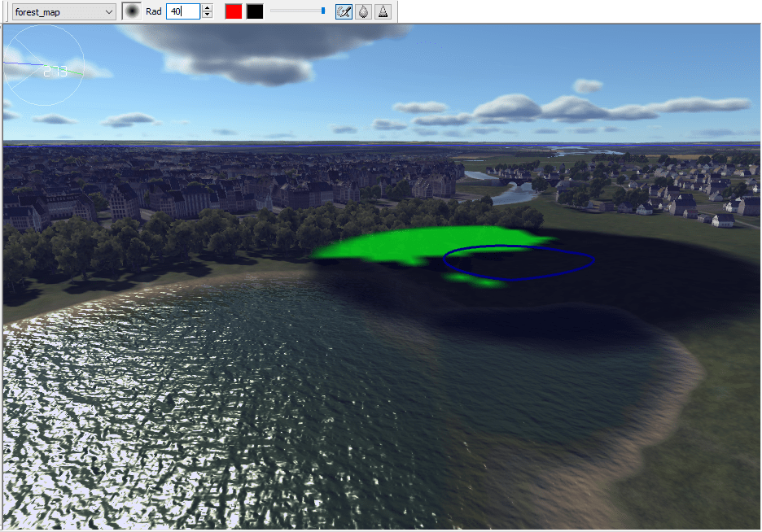Click the Rad label in the toolbar
The image size is (762, 532).
(x=154, y=11)
